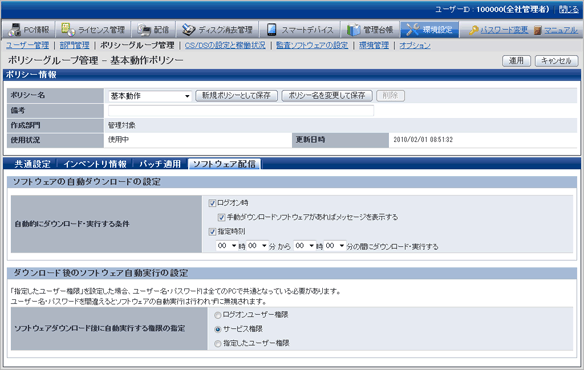
Task: Click the 備考 remarks text field
Action: pyautogui.click(x=241, y=111)
